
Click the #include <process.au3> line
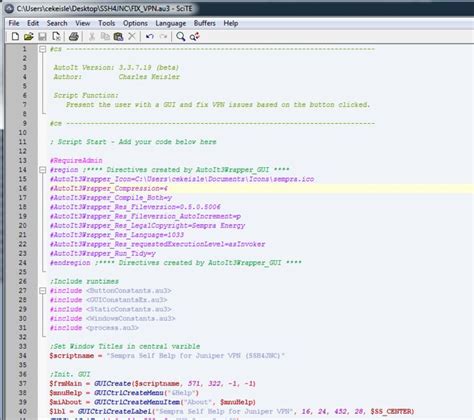pos(94,328)
